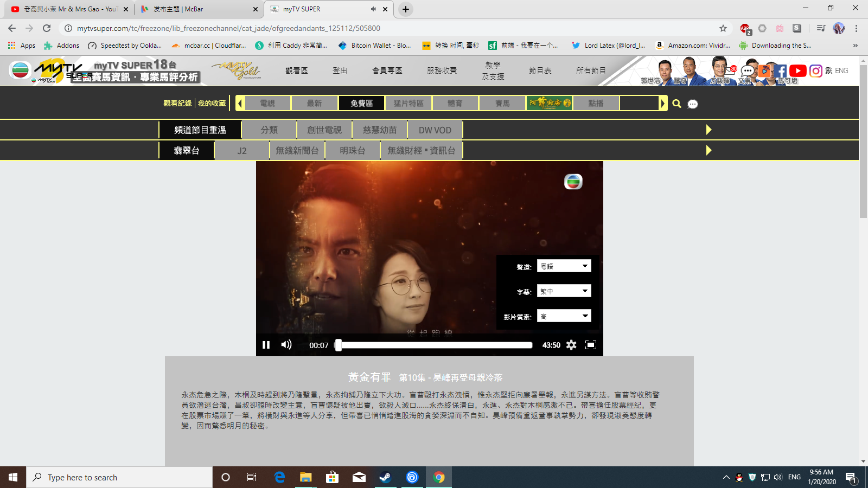Image resolution: width=868 pixels, height=488 pixels.
Task: Open Steam from the taskbar
Action: [x=385, y=477]
